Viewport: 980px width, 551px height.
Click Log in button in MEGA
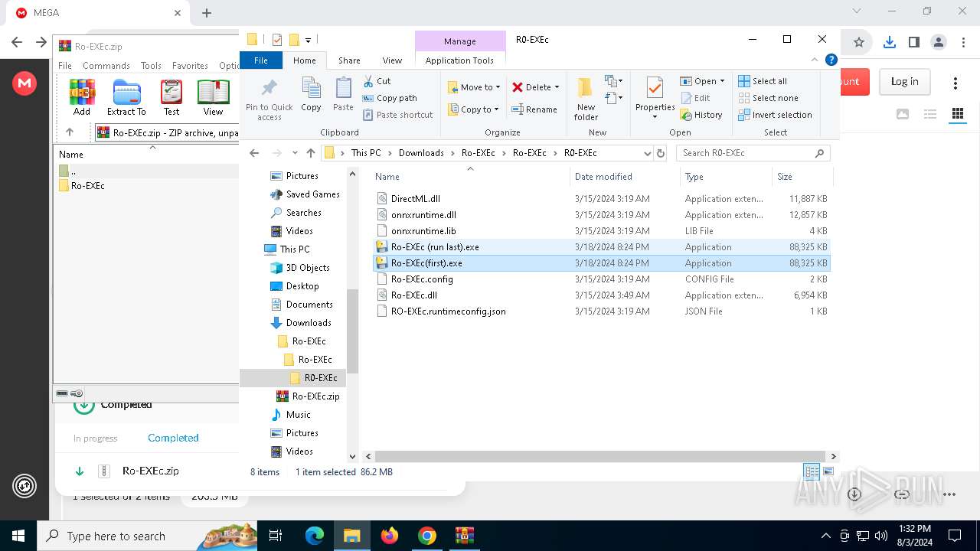point(904,82)
